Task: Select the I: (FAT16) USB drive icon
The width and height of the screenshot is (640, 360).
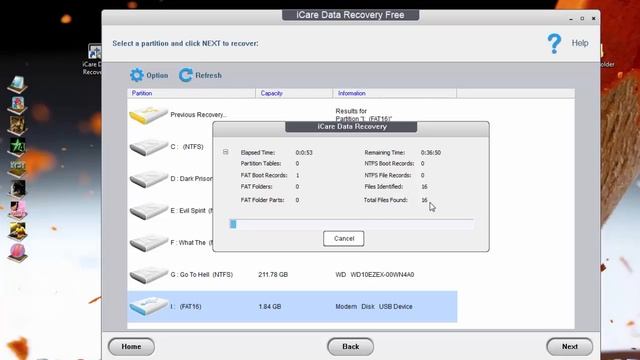Action: coord(148,306)
